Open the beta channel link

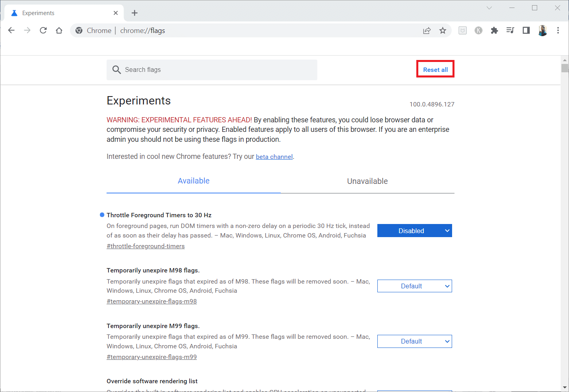point(274,157)
